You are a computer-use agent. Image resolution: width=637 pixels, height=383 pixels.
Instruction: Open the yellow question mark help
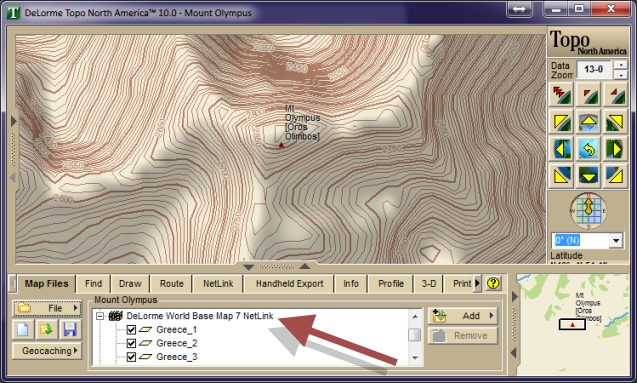pos(493,283)
